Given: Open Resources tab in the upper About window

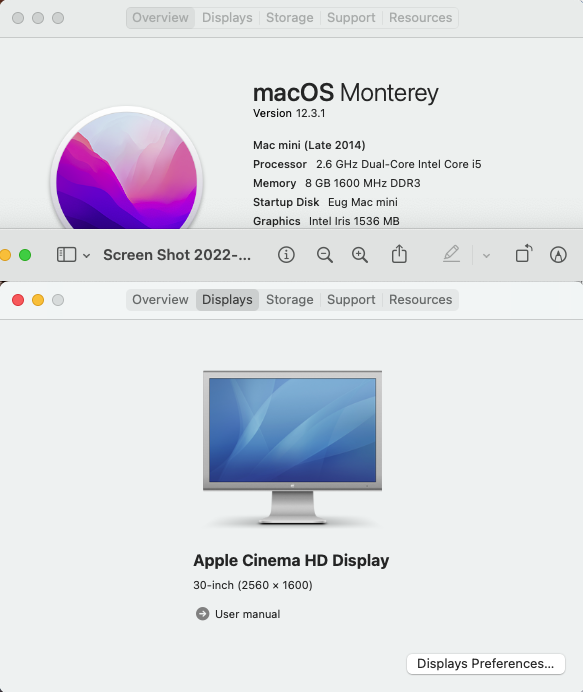Looking at the screenshot, I should tap(420, 18).
